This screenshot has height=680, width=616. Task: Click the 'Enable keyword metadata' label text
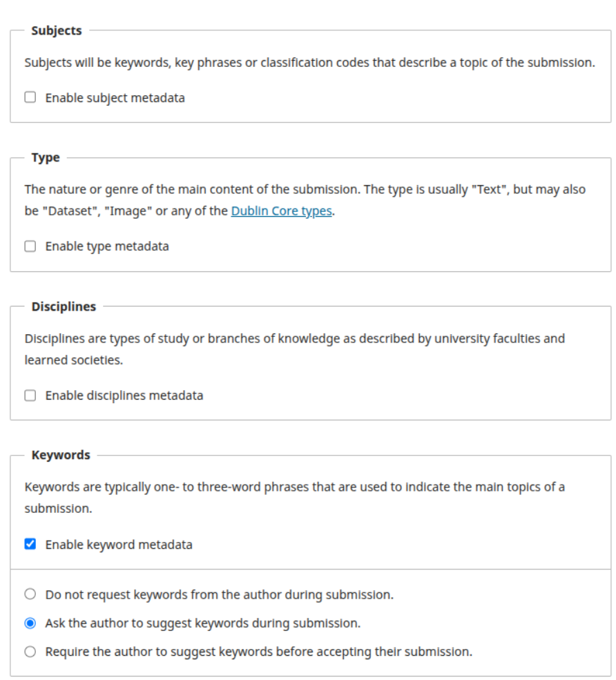119,545
